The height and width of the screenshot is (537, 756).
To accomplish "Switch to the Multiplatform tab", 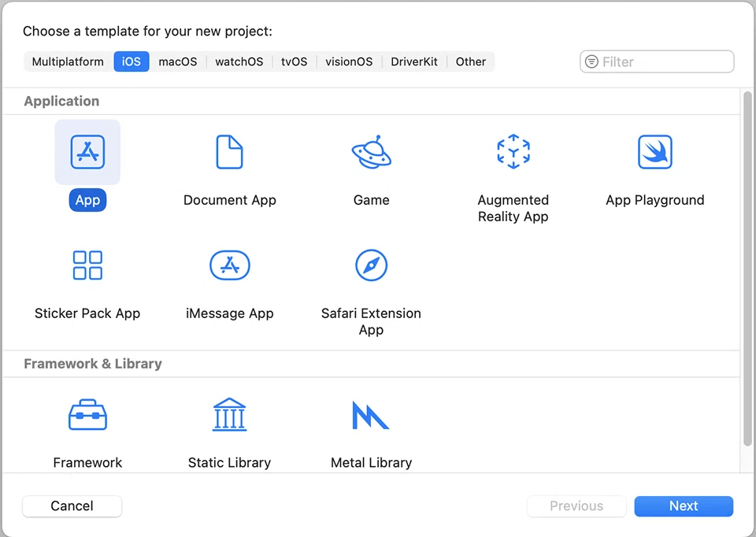I will (68, 61).
